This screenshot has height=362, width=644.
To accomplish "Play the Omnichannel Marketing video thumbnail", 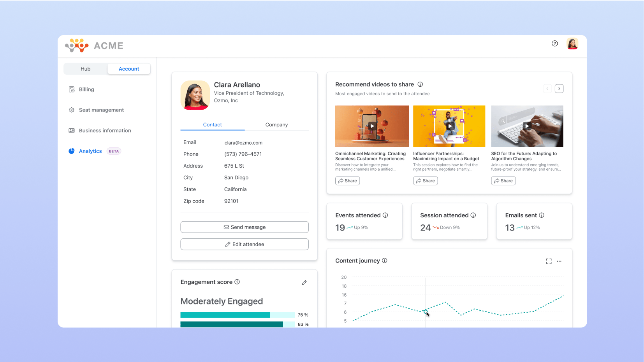I will [372, 126].
